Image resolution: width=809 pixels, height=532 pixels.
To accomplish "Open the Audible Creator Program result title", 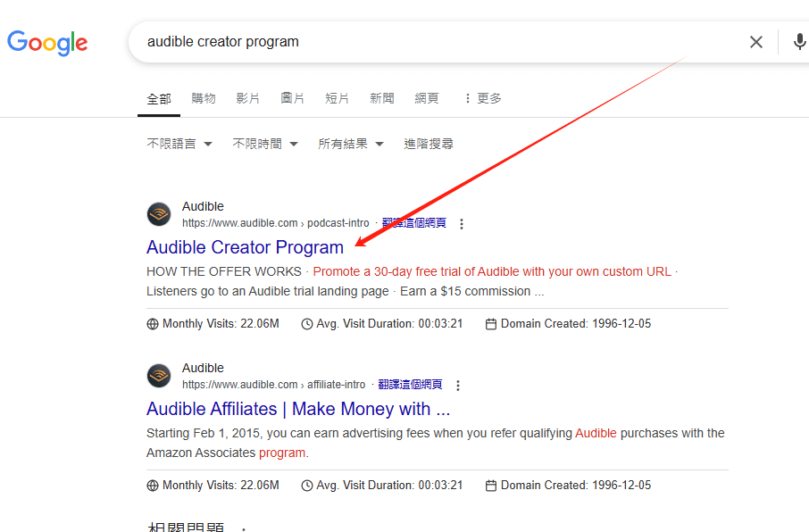I will [245, 247].
